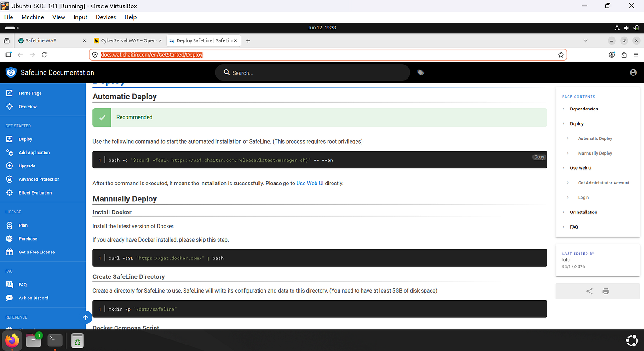Bookmark the page with the star icon
This screenshot has height=351, width=644.
point(561,55)
